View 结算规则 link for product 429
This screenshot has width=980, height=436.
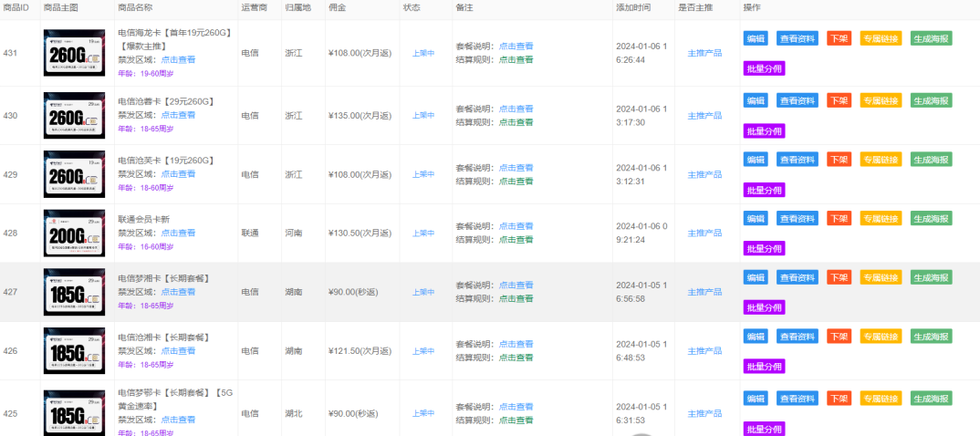(516, 182)
